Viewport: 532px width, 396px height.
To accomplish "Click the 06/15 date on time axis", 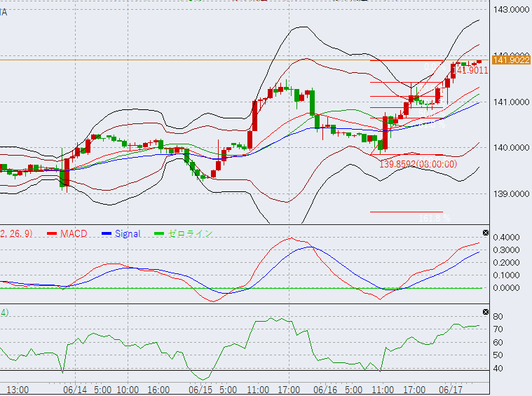I will click(x=200, y=389).
